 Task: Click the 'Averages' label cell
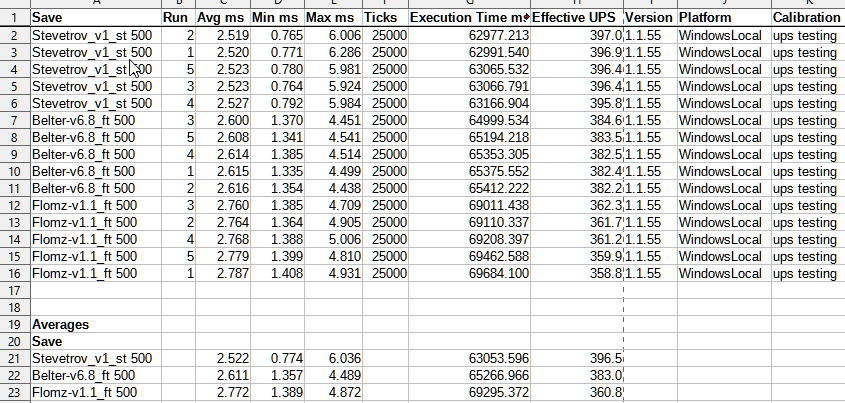pyautogui.click(x=94, y=325)
